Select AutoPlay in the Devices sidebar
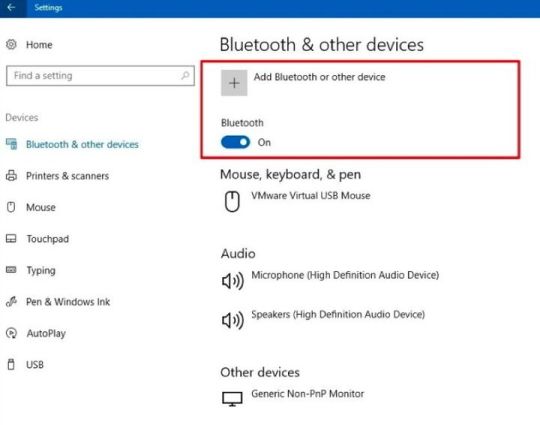 pos(46,333)
